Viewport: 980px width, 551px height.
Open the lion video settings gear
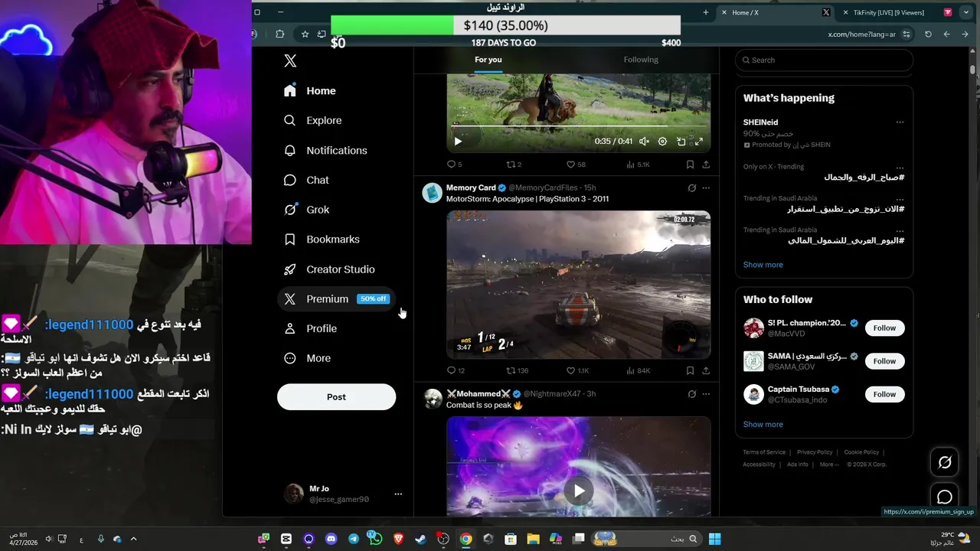tap(662, 142)
